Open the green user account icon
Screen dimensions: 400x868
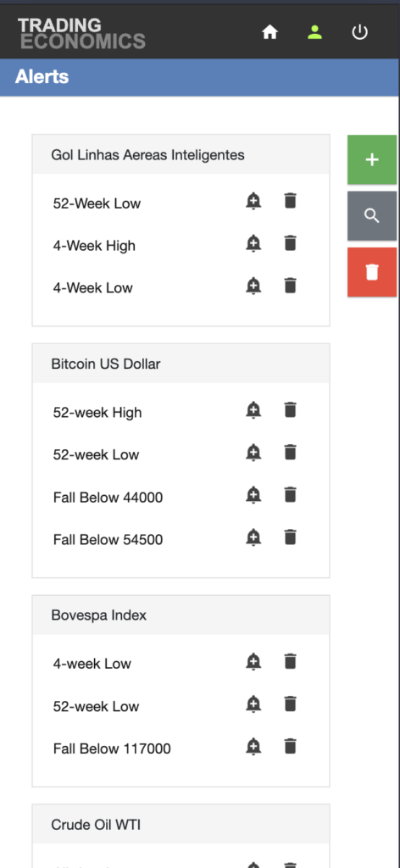[314, 32]
